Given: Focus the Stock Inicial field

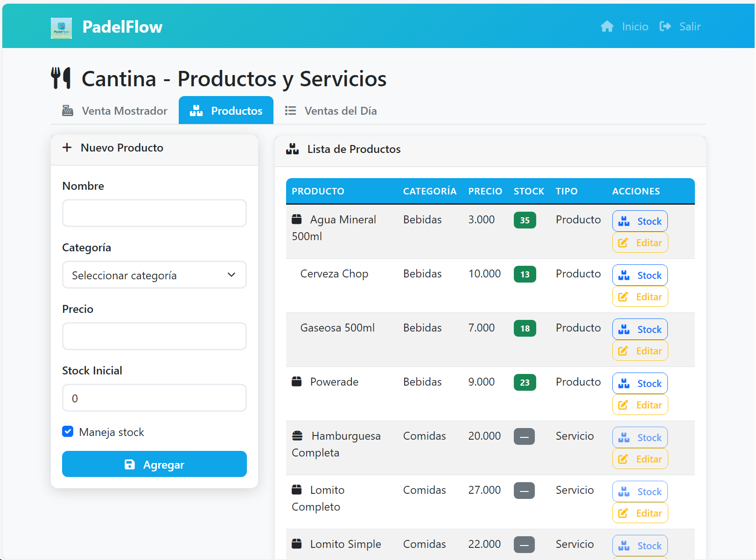Looking at the screenshot, I should point(154,398).
